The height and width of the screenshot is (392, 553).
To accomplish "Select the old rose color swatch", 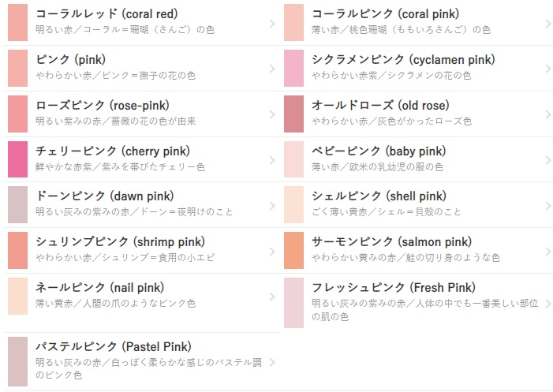I will (293, 114).
